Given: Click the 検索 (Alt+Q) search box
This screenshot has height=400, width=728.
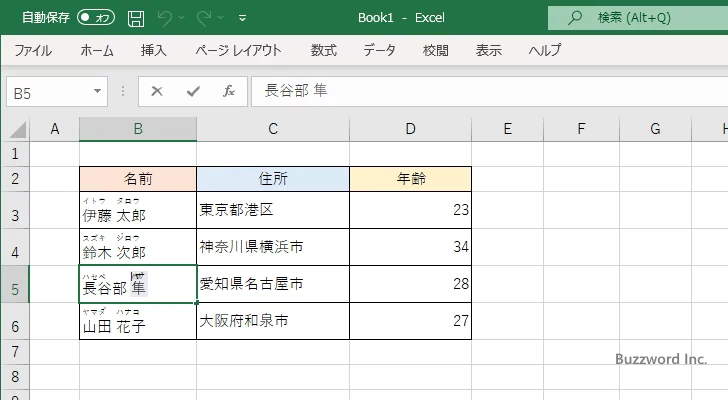Looking at the screenshot, I should (x=638, y=18).
